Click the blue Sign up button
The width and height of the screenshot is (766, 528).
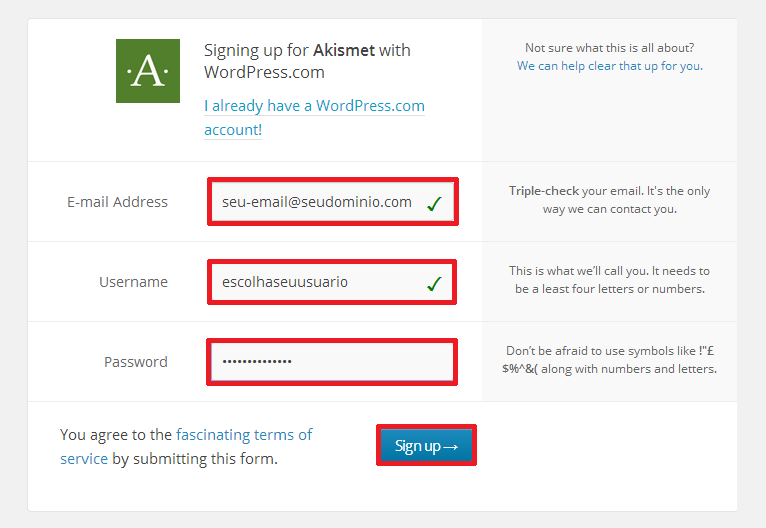[426, 445]
